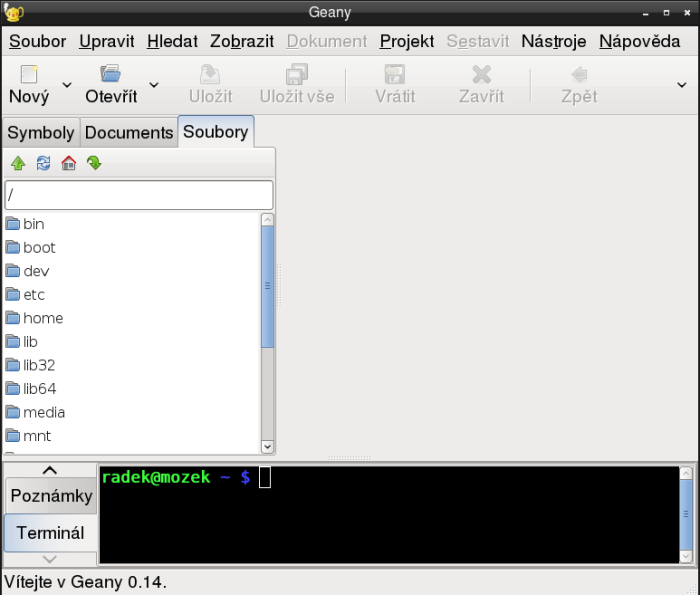Open the Soubor menu
The width and height of the screenshot is (700, 595).
[x=37, y=41]
